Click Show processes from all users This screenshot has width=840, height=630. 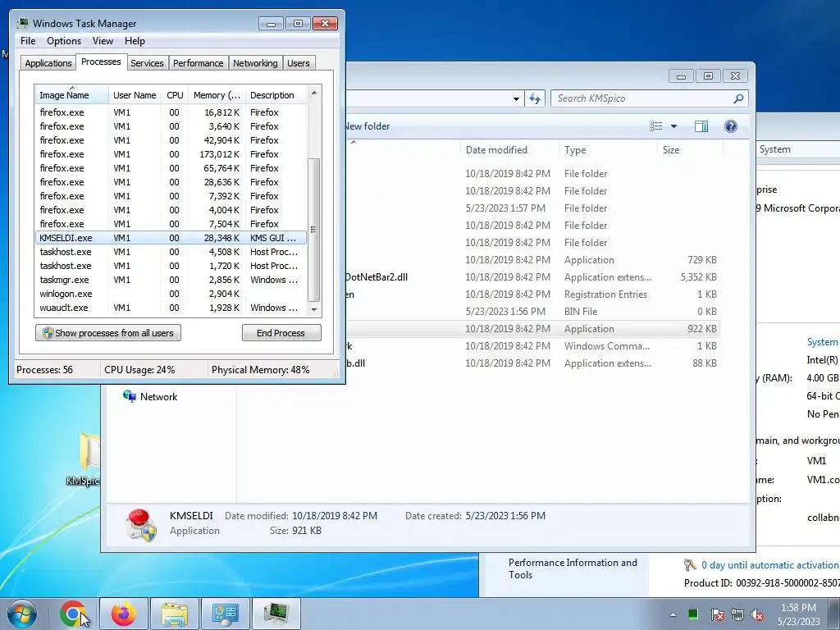point(108,333)
